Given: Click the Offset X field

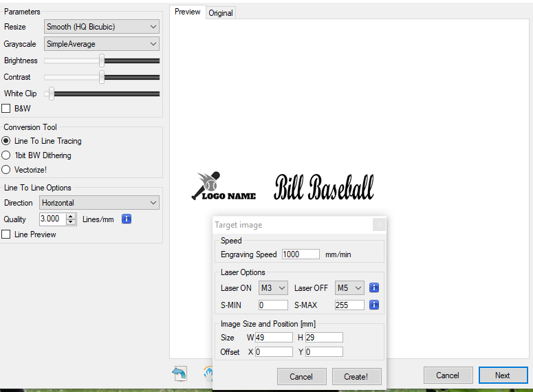Looking at the screenshot, I should pos(274,351).
